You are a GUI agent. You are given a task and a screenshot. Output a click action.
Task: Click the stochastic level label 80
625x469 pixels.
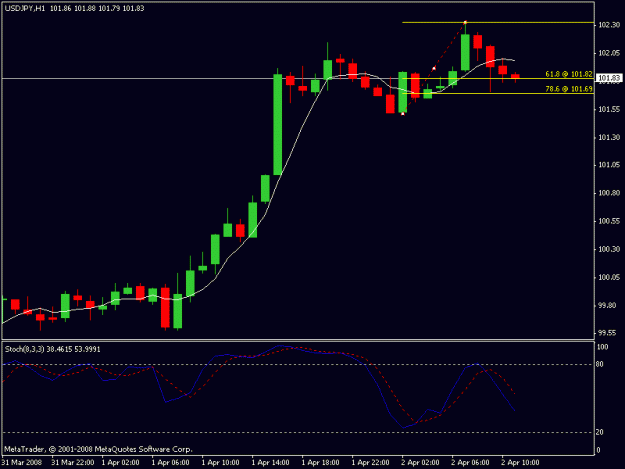pyautogui.click(x=599, y=364)
